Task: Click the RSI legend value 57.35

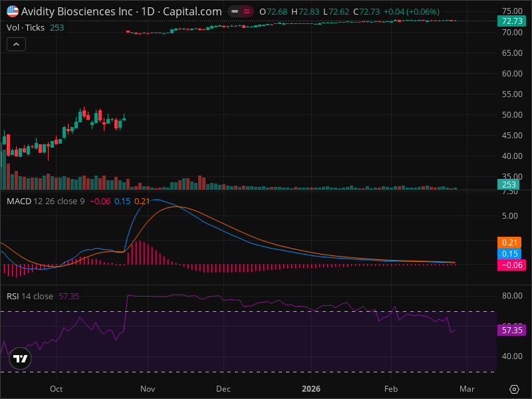Action: pyautogui.click(x=69, y=296)
